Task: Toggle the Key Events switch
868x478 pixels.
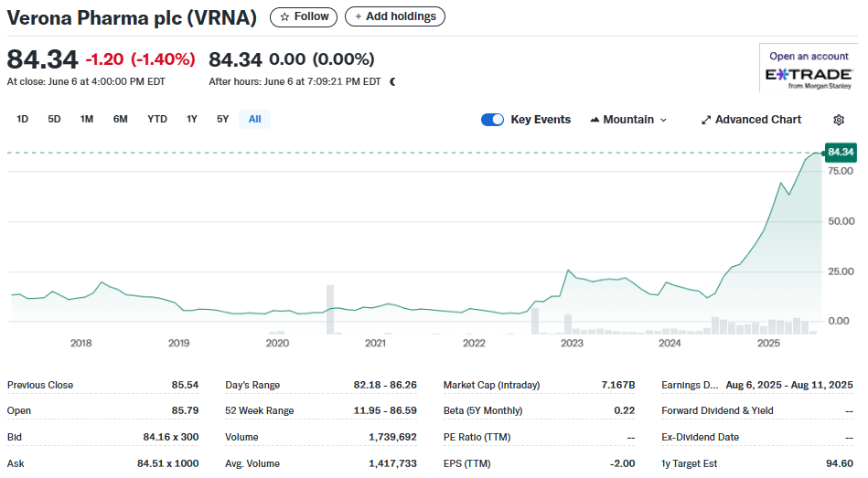Action: pos(493,120)
